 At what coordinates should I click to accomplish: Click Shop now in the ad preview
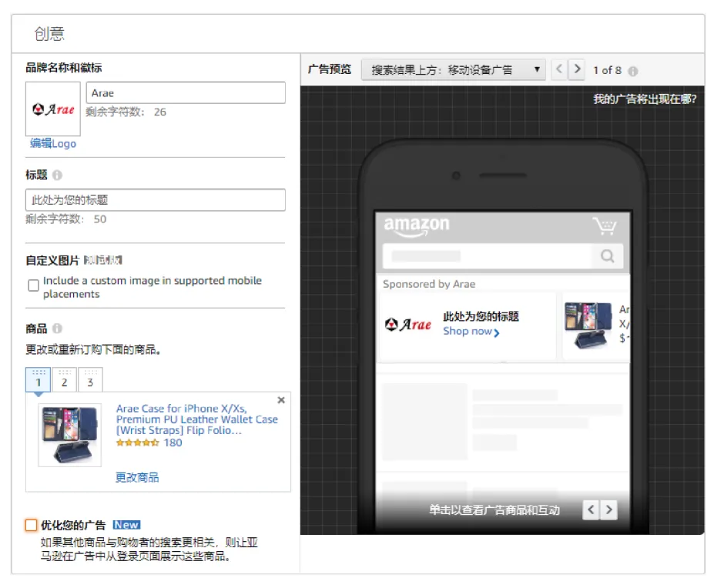[x=471, y=332]
